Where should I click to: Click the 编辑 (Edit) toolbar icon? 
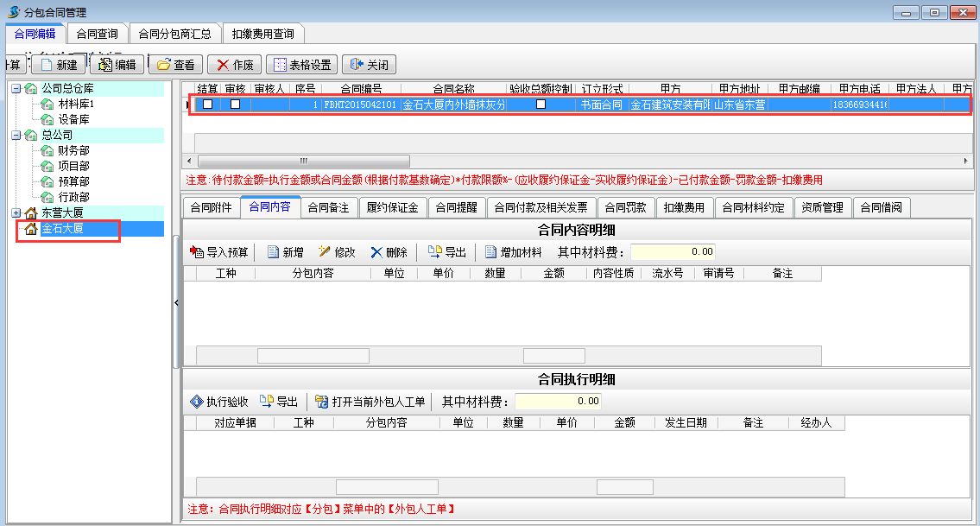click(105, 65)
